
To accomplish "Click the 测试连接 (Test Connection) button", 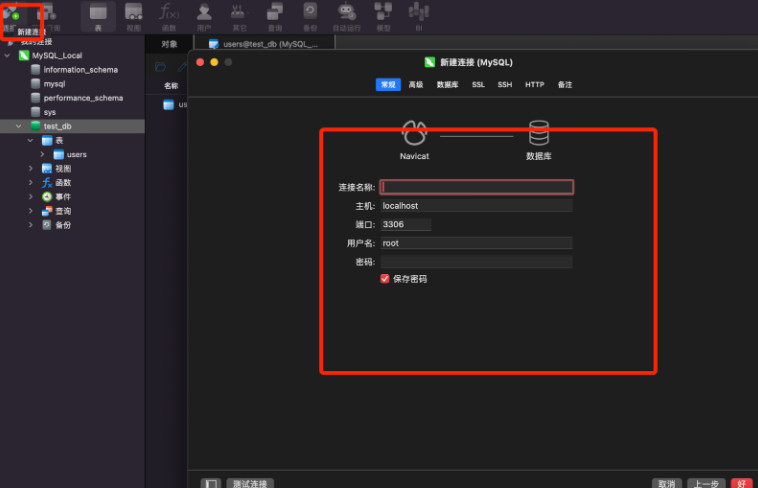I will click(x=250, y=483).
